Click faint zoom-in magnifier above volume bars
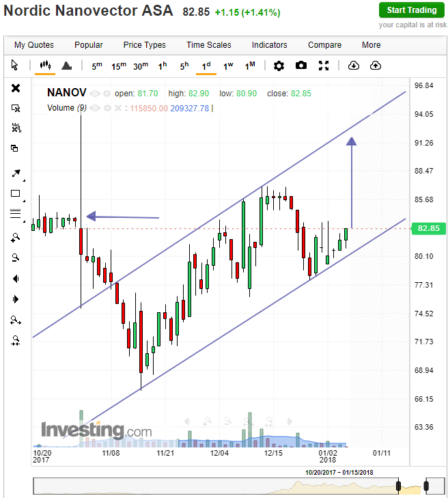The image size is (448, 498). pos(207,421)
